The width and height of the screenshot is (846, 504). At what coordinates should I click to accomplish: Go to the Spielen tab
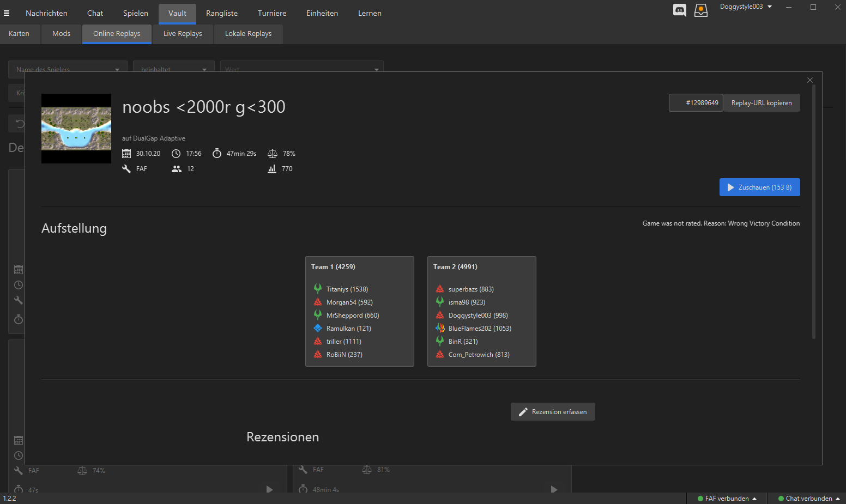point(135,13)
